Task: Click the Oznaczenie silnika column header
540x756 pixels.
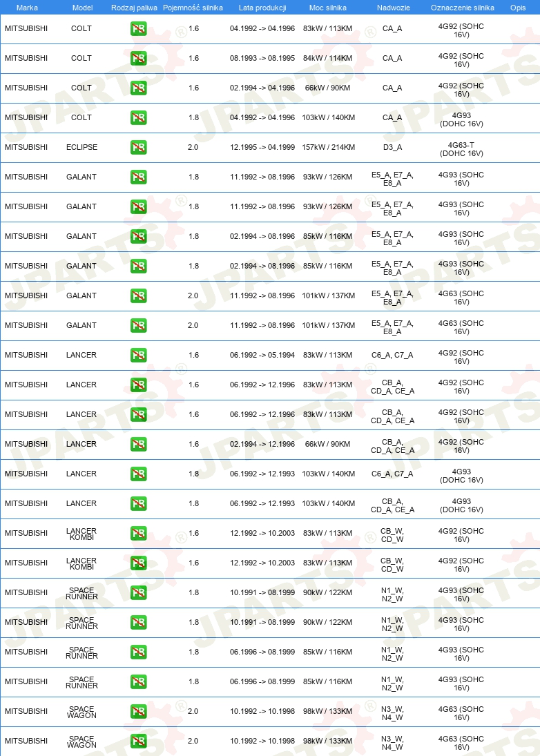Action: (x=463, y=8)
